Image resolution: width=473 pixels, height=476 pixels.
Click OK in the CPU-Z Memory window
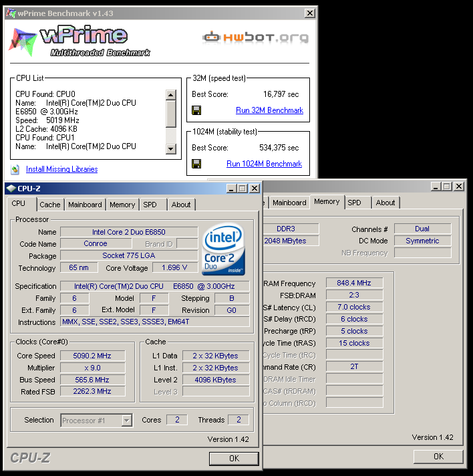(x=438, y=456)
